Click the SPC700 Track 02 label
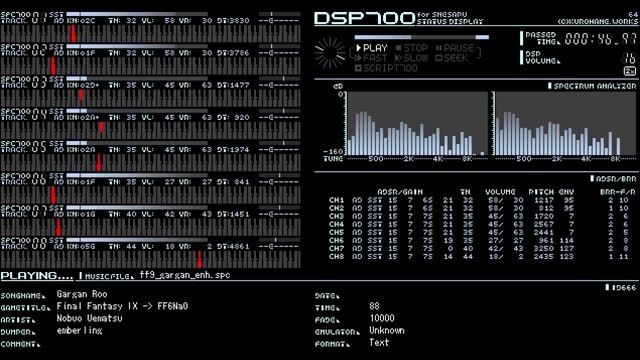 23,49
